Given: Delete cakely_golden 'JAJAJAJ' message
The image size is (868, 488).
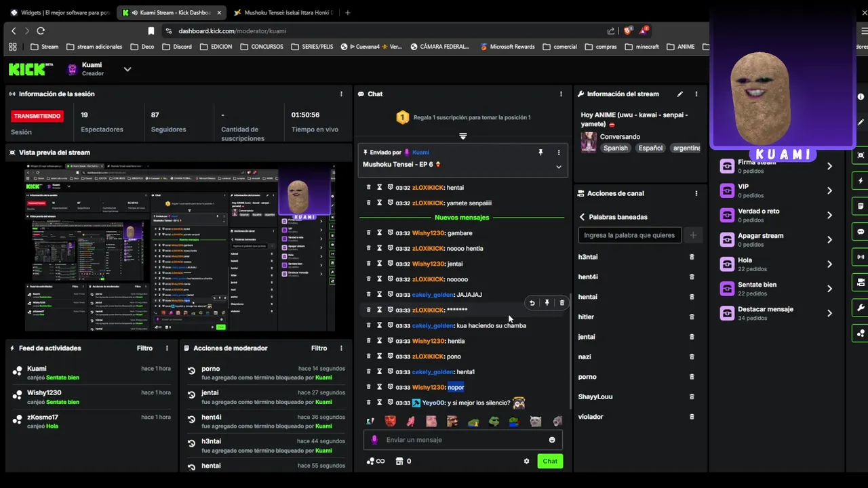Looking at the screenshot, I should 369,295.
